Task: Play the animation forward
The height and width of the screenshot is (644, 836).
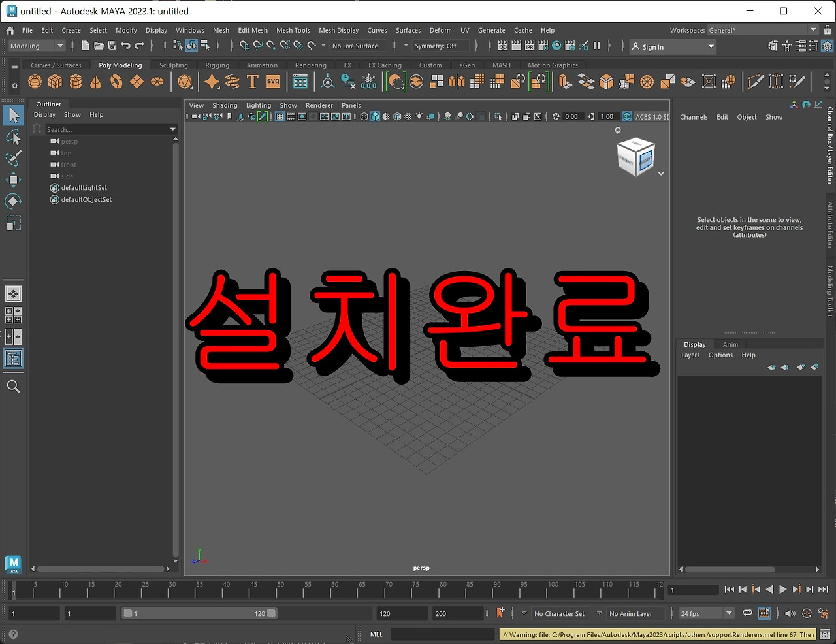Action: [x=783, y=589]
